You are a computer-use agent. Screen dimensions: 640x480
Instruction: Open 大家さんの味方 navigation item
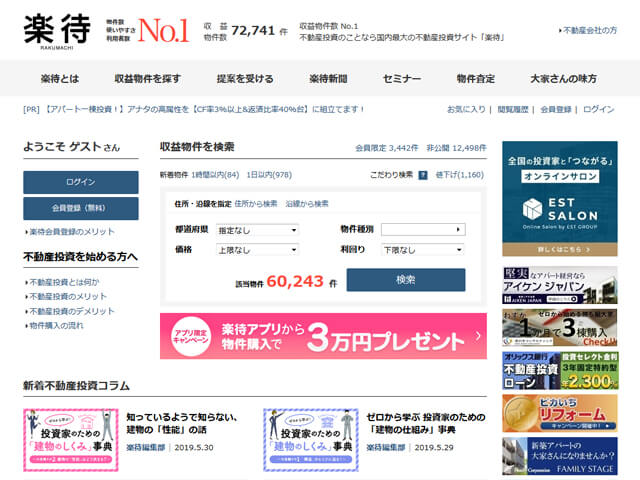(x=563, y=78)
